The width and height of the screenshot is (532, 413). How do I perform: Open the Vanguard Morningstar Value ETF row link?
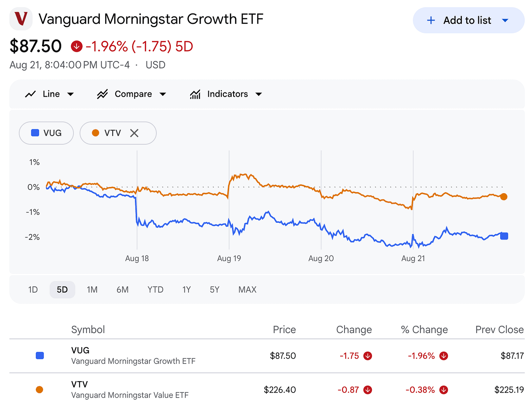pyautogui.click(x=130, y=390)
